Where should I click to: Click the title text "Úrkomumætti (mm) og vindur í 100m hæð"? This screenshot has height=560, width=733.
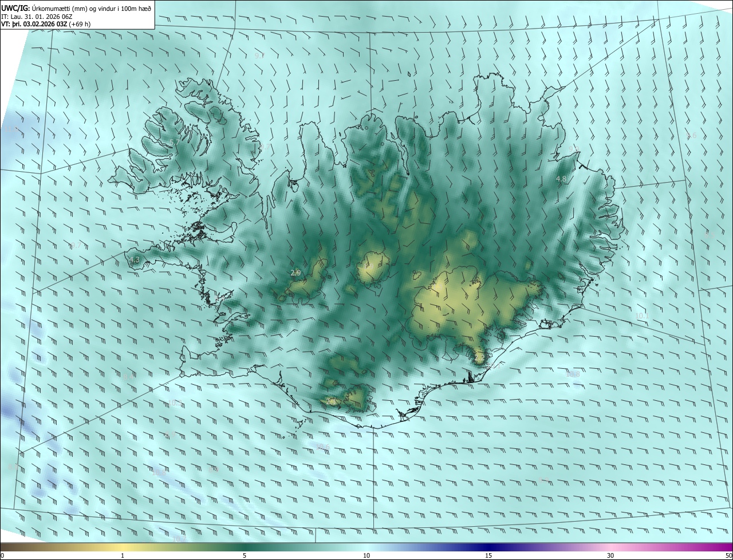(x=90, y=7)
